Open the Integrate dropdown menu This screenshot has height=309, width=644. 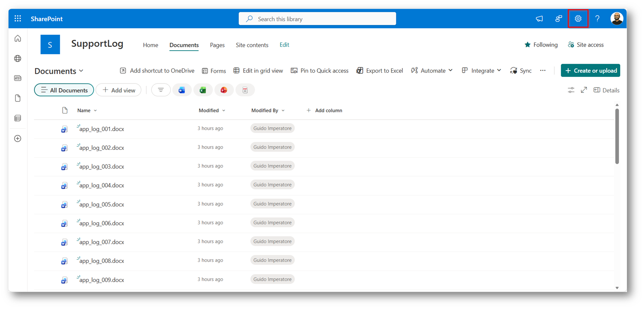point(482,71)
